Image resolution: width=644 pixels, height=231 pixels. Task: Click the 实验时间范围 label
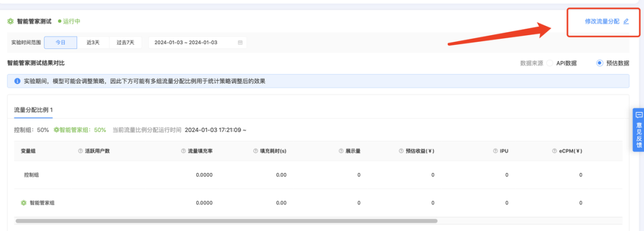26,42
